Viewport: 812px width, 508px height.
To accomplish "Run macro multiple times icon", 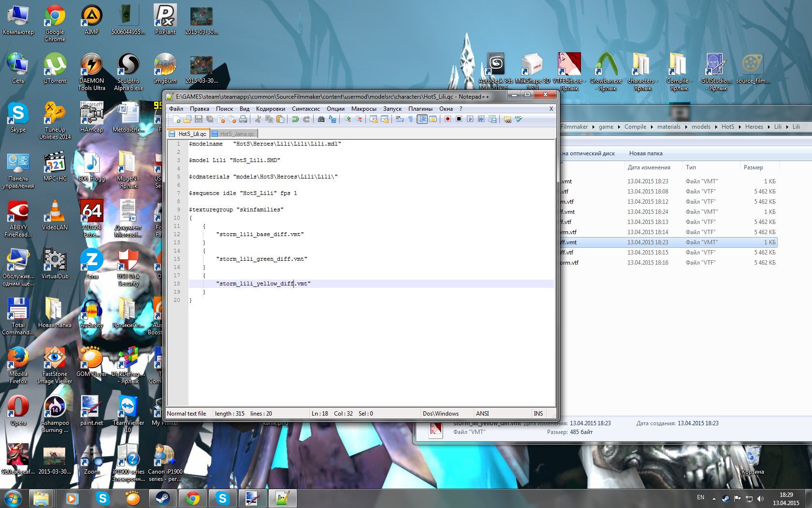I will point(481,119).
